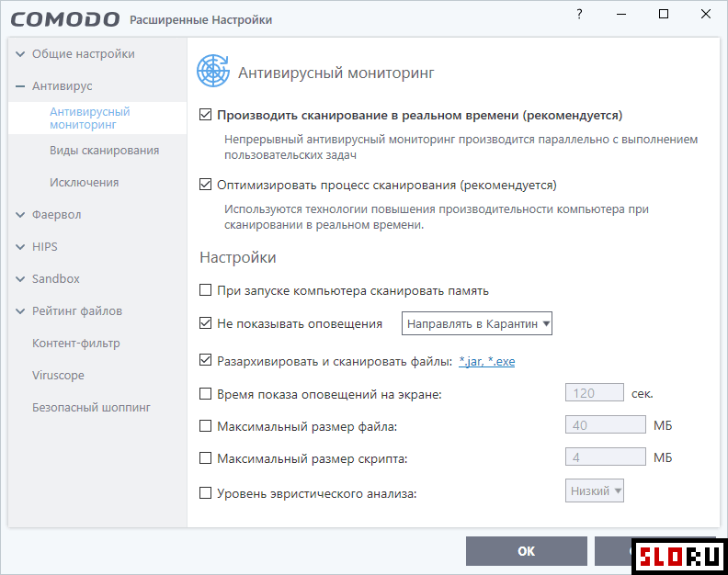
Task: Expand the HIPS section chevron
Action: [20, 246]
